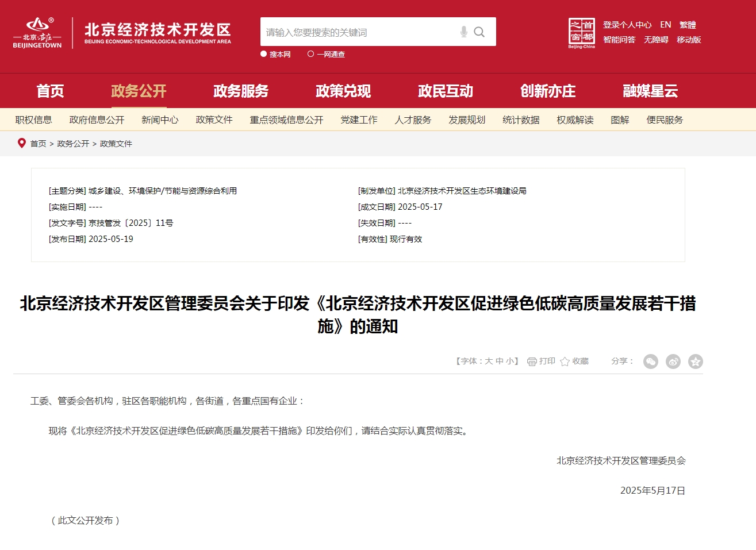756x550 pixels.
Task: Click 首页 in the breadcrumb
Action: pos(38,144)
